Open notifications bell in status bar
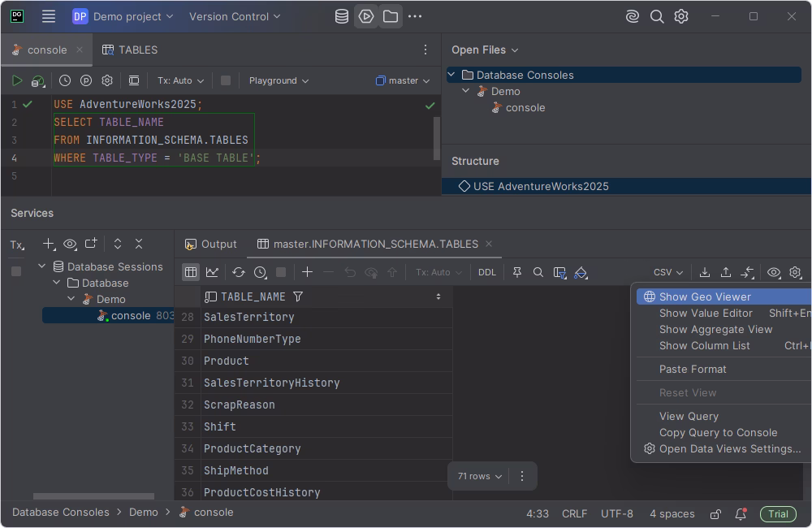This screenshot has height=528, width=812. [741, 514]
